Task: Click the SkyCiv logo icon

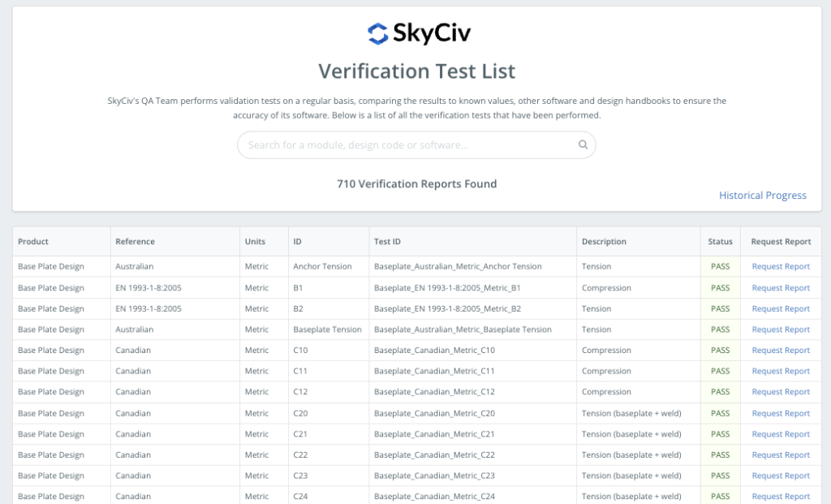Action: coord(377,33)
